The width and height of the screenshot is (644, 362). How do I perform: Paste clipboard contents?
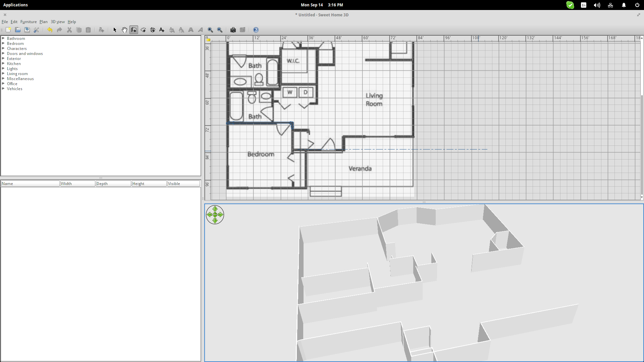click(x=88, y=30)
